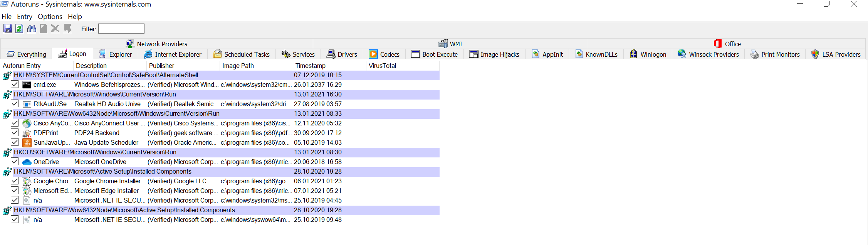The image size is (868, 245).
Task: Click the SunJavaUpdate Java icon
Action: (x=27, y=142)
